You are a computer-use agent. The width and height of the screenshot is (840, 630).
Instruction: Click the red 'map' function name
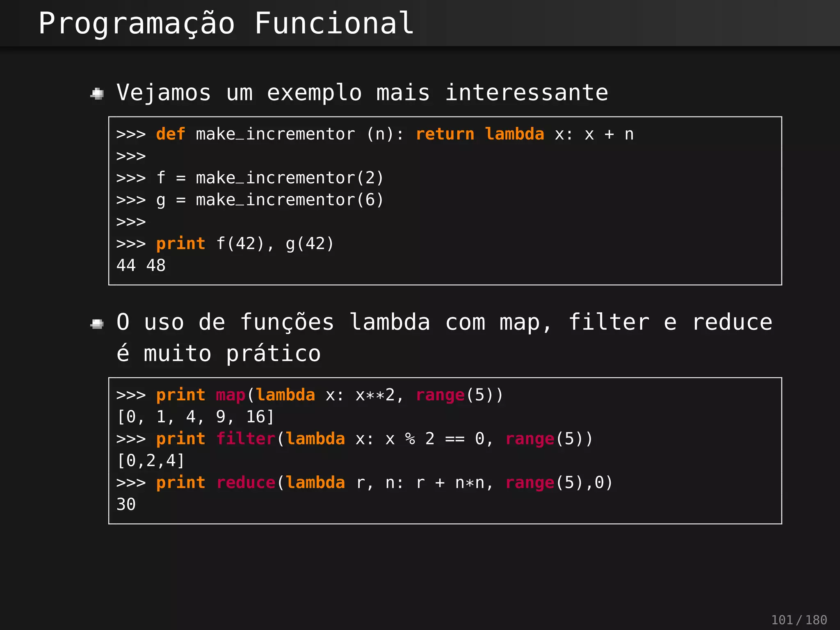[x=231, y=395]
